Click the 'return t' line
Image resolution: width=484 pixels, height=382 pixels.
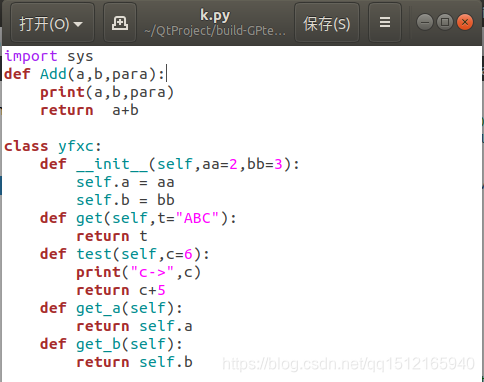tap(112, 236)
